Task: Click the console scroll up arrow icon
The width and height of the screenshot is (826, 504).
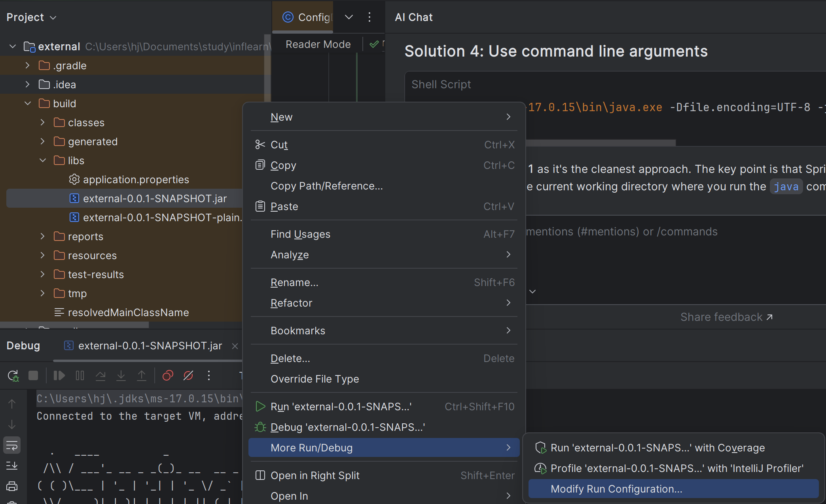Action: tap(12, 404)
